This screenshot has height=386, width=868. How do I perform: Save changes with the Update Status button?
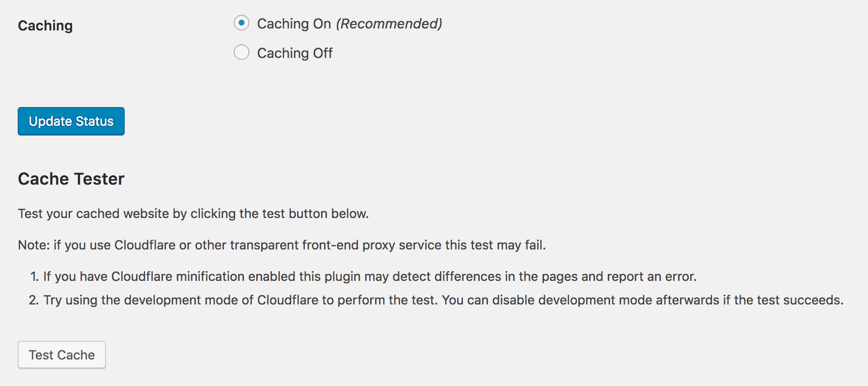pos(71,121)
